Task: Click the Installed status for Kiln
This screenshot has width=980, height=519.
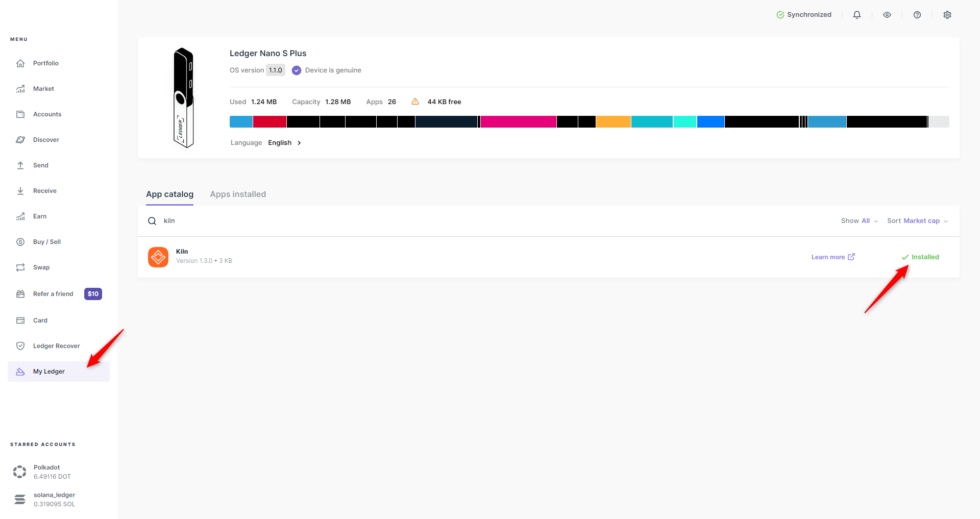Action: click(920, 257)
